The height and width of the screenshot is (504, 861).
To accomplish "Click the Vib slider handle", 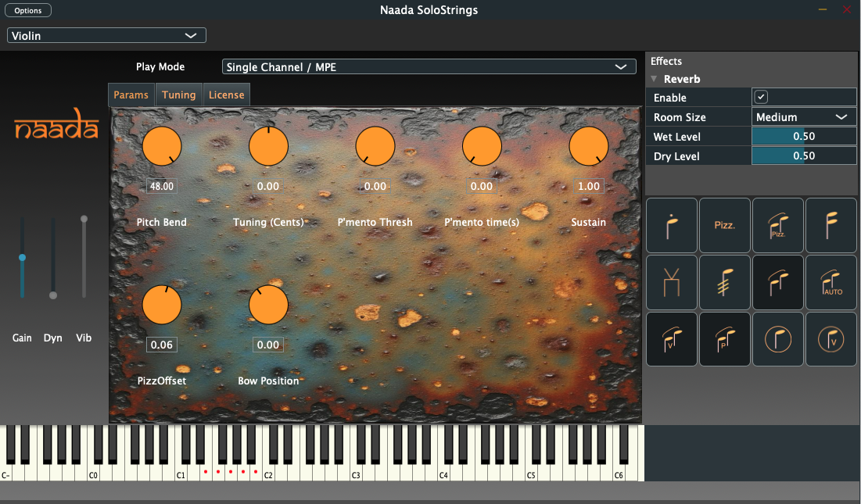I will click(84, 219).
